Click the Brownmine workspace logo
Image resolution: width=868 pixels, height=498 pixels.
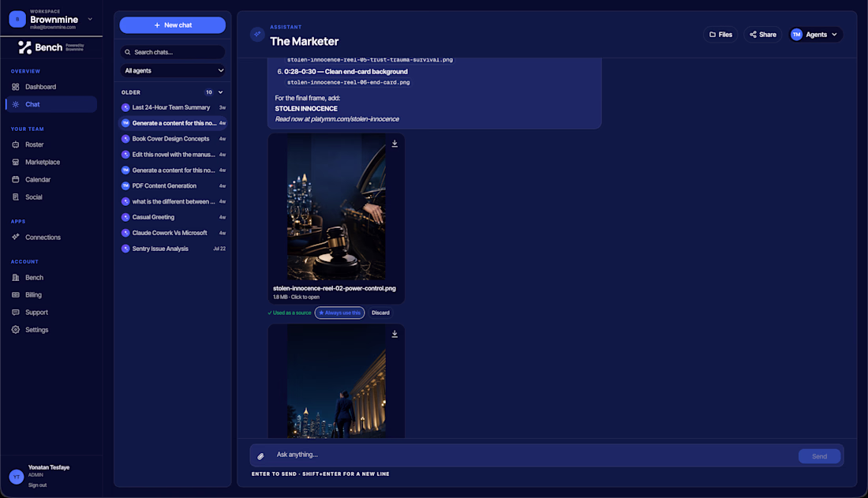click(x=17, y=19)
